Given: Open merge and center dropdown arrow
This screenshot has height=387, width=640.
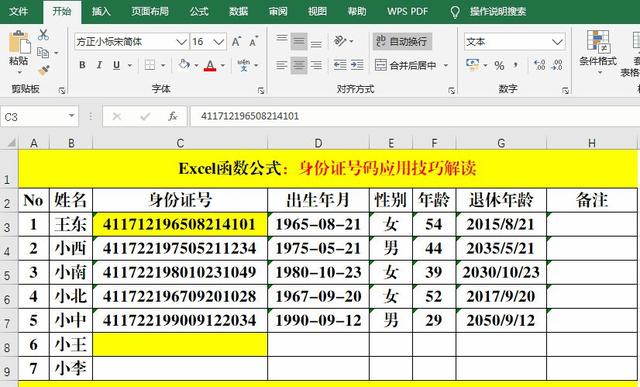Looking at the screenshot, I should pyautogui.click(x=446, y=65).
